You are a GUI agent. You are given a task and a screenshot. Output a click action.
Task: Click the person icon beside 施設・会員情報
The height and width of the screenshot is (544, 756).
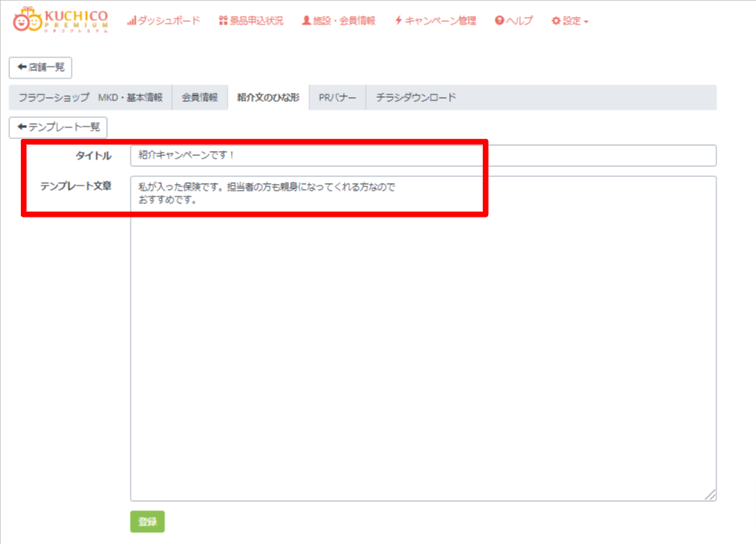click(306, 20)
